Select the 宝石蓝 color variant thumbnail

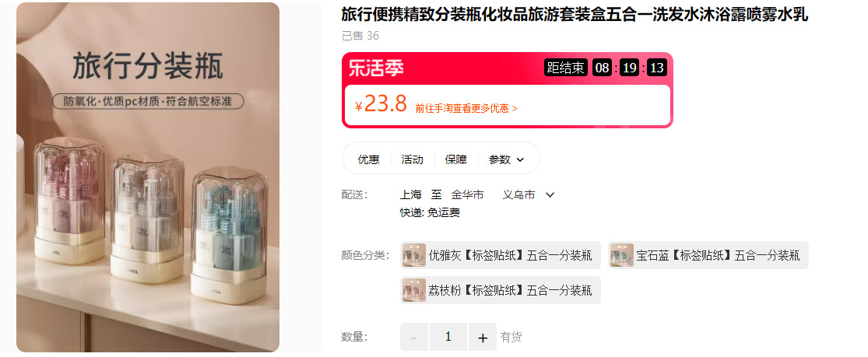pos(622,255)
